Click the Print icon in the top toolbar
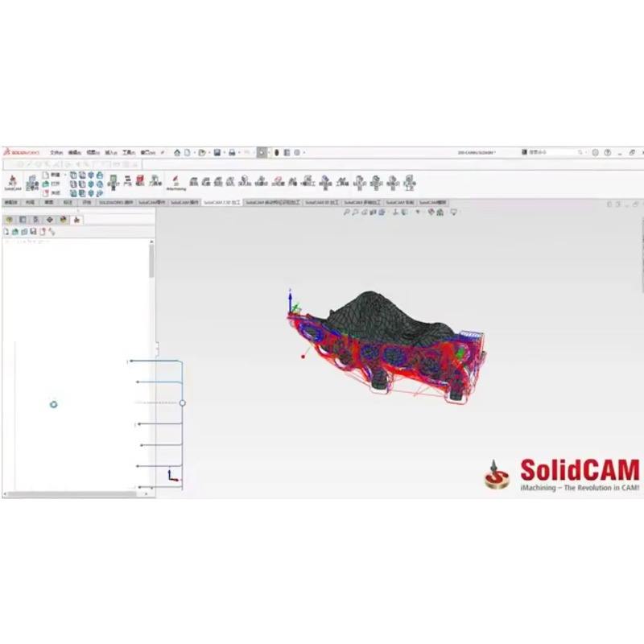Screen dimensions: 644x644 point(232,153)
